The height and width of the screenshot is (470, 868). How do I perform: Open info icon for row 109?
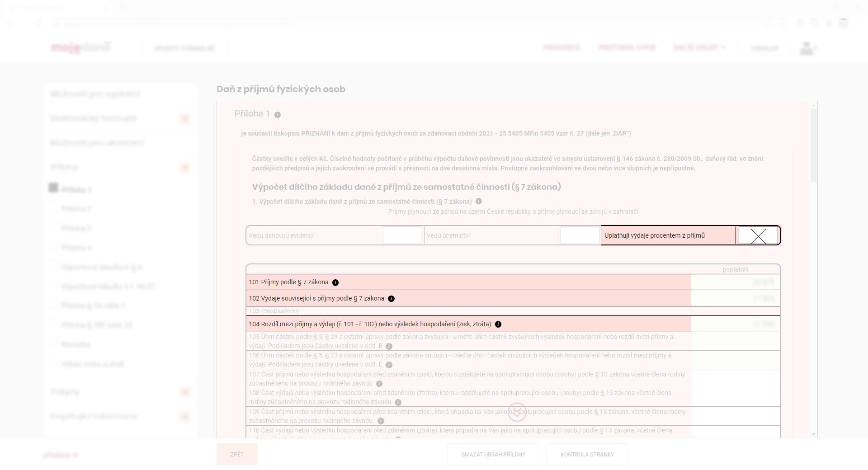(x=381, y=421)
